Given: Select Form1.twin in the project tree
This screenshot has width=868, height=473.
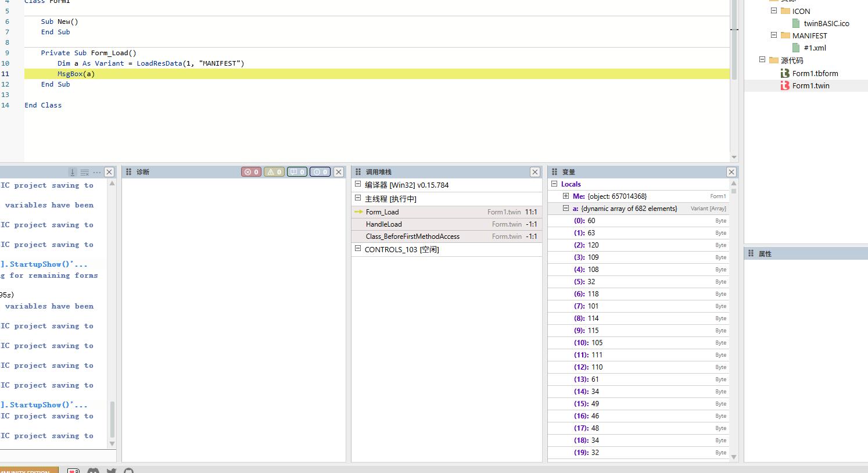Looking at the screenshot, I should click(810, 85).
